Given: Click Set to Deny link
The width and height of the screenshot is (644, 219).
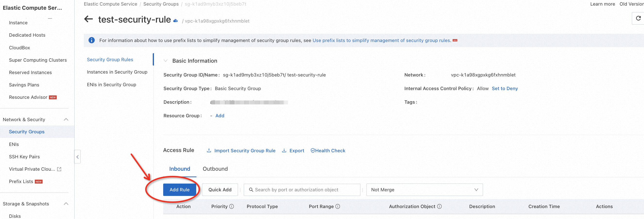Looking at the screenshot, I should point(505,89).
